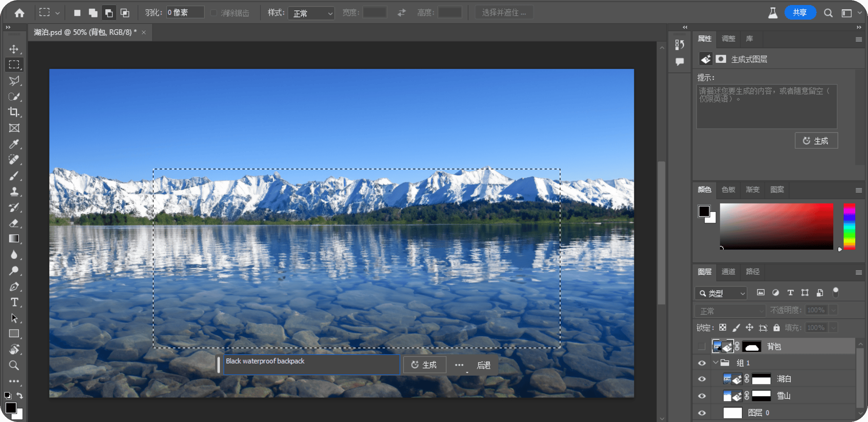868x422 pixels.
Task: Select the Lasso tool
Action: point(14,81)
